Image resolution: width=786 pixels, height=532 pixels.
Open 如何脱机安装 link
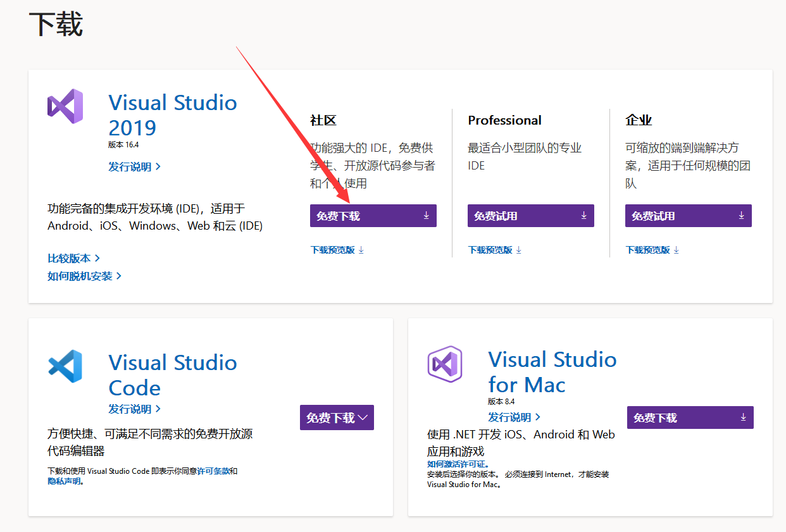[84, 276]
